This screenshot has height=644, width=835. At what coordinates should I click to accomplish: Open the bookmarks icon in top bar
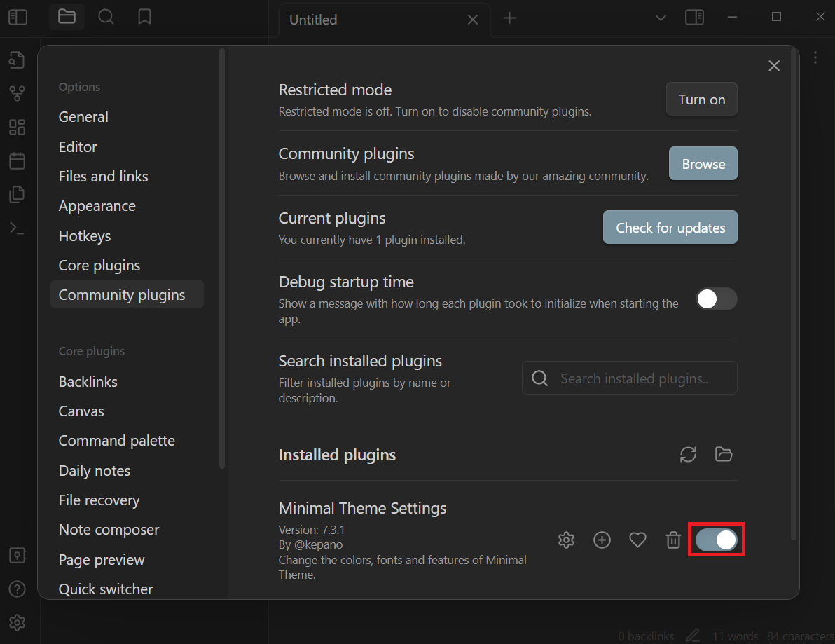pyautogui.click(x=144, y=17)
